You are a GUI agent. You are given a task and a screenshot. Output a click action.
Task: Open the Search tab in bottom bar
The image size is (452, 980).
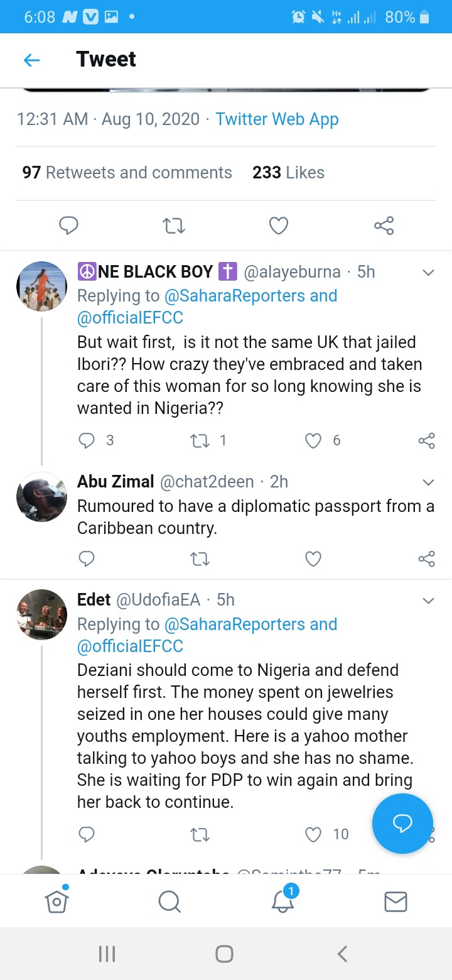[x=169, y=902]
